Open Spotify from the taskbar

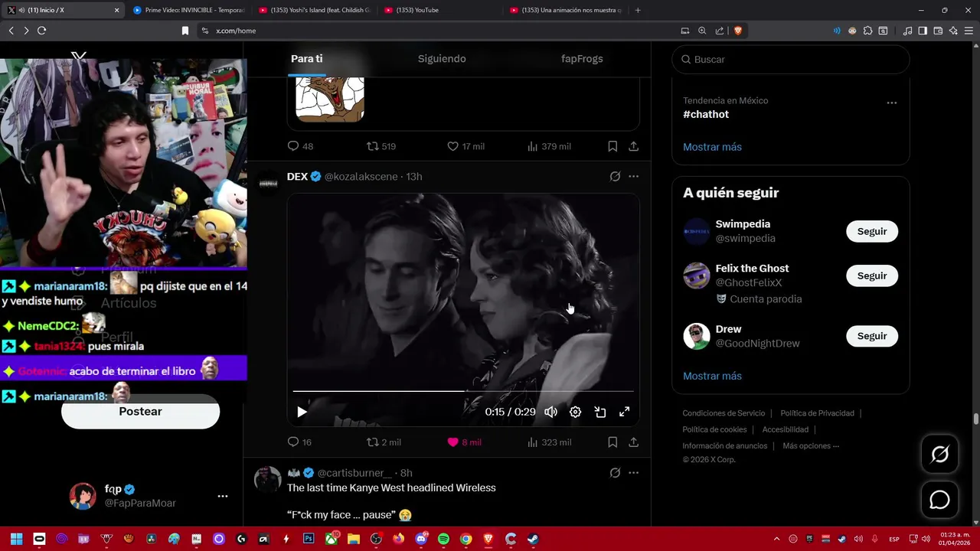[443, 539]
